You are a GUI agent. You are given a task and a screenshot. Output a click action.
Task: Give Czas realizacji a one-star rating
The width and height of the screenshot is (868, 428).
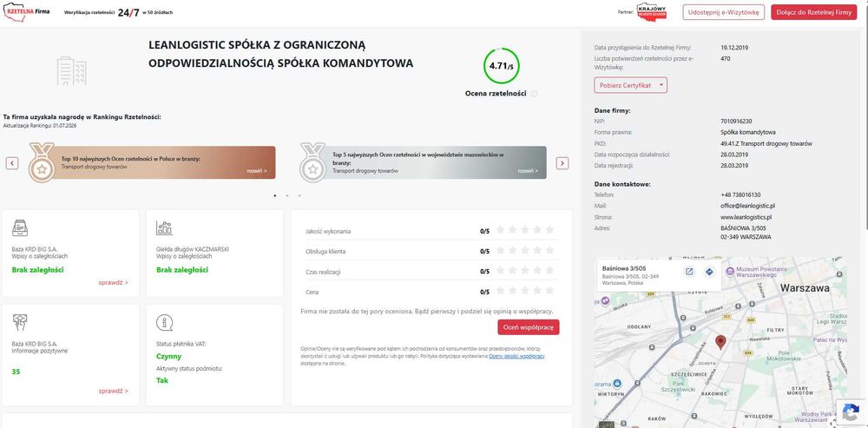coord(501,270)
